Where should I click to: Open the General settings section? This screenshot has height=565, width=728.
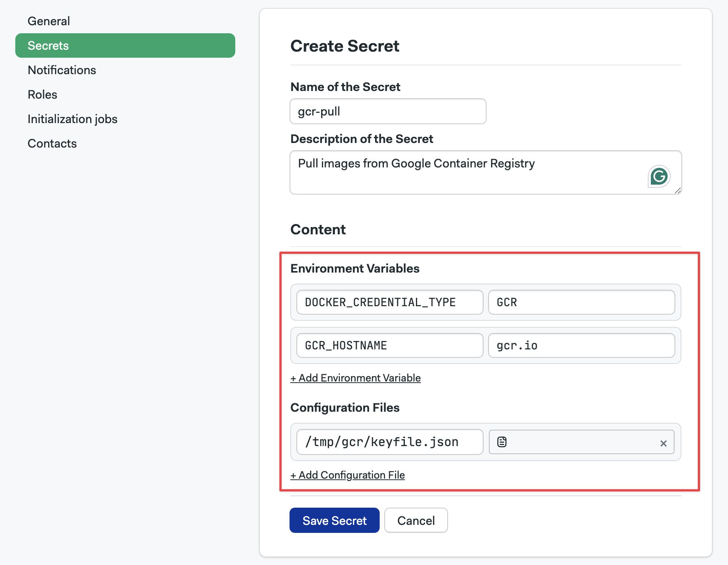pyautogui.click(x=49, y=21)
